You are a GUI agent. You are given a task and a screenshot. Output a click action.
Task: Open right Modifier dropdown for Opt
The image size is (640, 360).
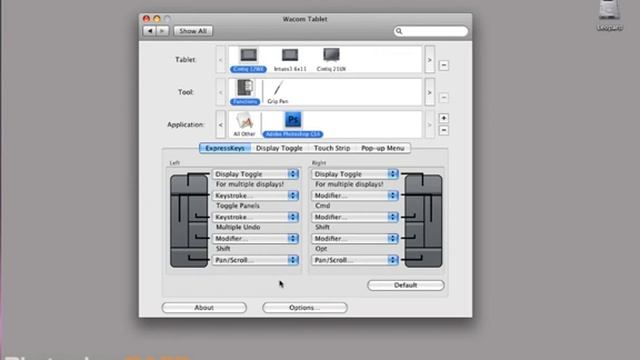(x=355, y=238)
